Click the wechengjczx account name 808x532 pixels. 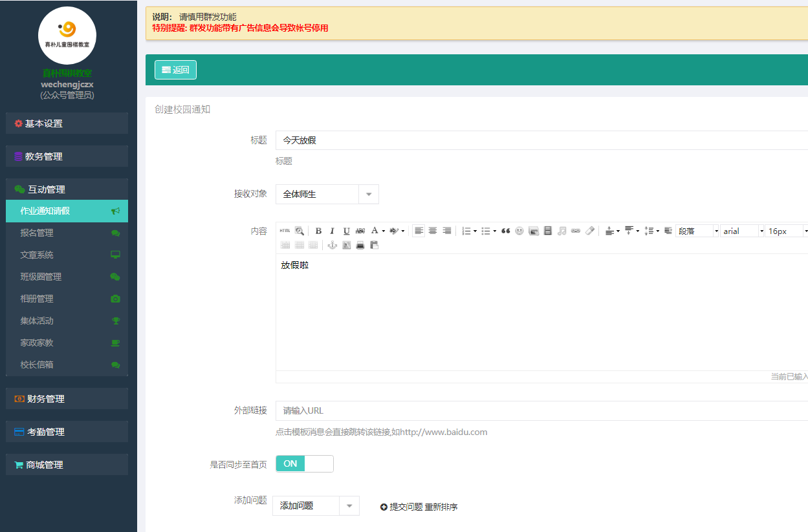(x=67, y=84)
